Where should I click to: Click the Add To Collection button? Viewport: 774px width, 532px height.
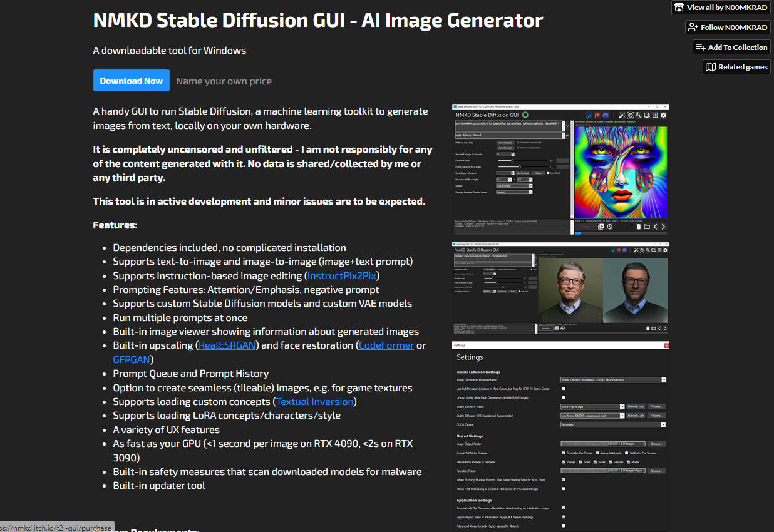coord(731,47)
